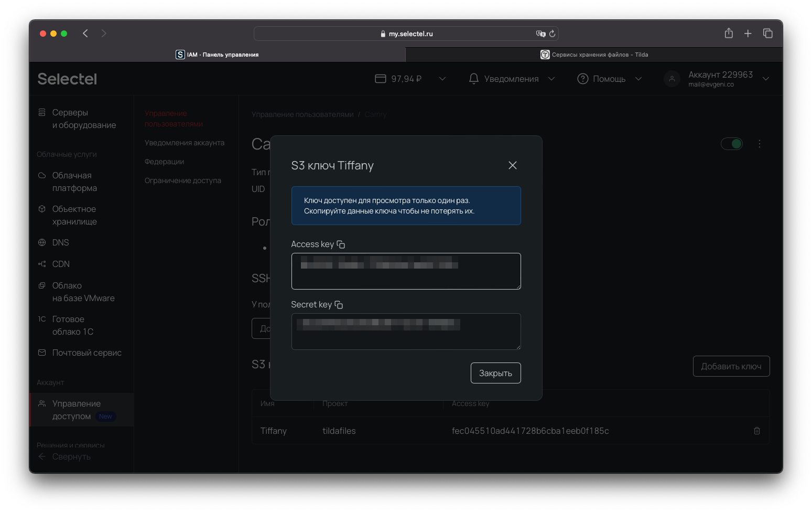Close the S3 key dialog with X
The width and height of the screenshot is (812, 512).
513,165
